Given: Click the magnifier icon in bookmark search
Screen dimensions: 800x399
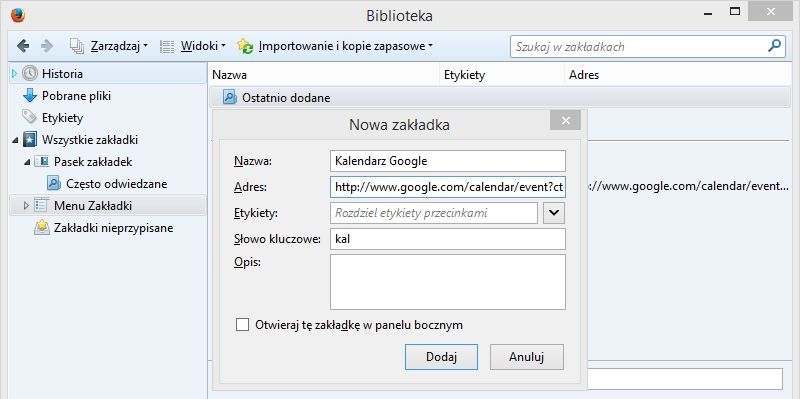Looking at the screenshot, I should pos(774,46).
